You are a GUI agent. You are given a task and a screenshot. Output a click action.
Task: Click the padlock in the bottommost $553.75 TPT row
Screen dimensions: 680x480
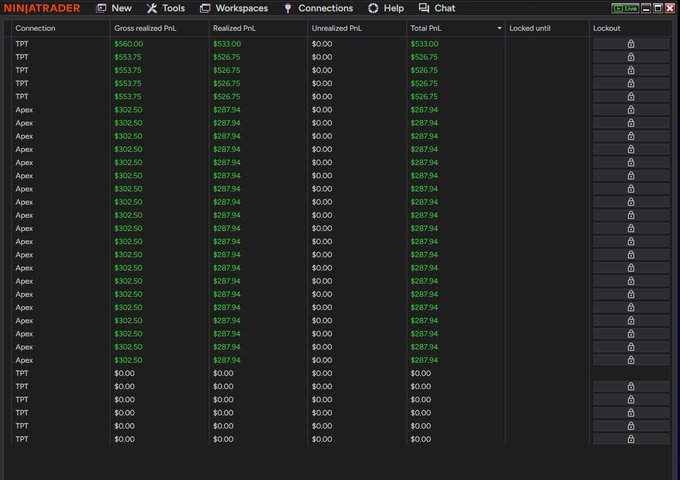(x=631, y=96)
